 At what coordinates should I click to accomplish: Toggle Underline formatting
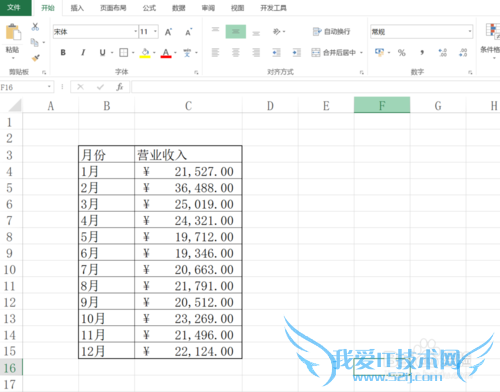pyautogui.click(x=103, y=52)
